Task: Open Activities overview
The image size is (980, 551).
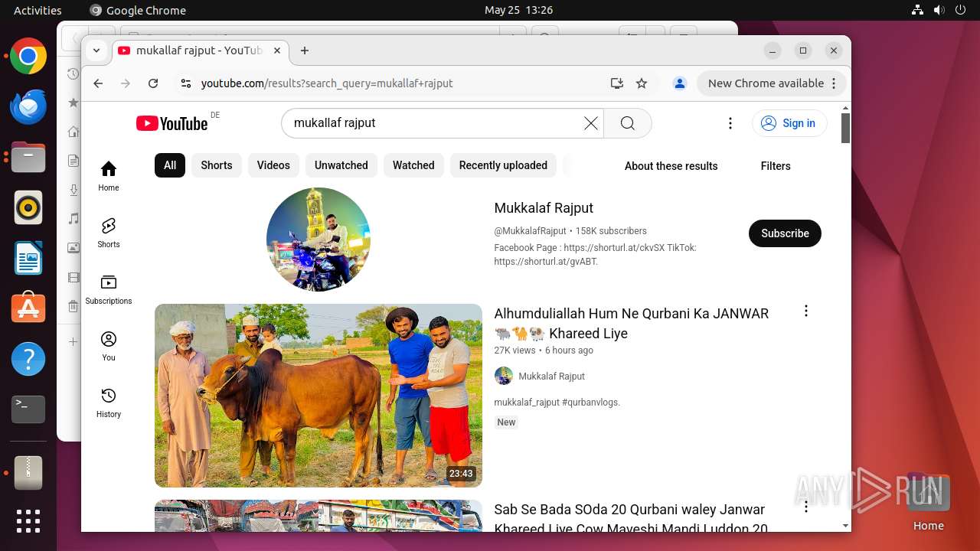Action: [x=38, y=10]
